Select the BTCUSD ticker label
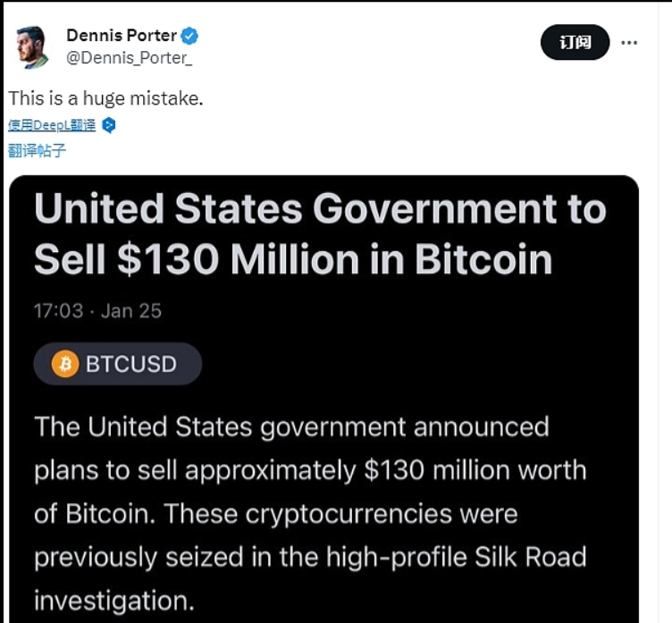Screen dimensions: 672x623 click(131, 364)
